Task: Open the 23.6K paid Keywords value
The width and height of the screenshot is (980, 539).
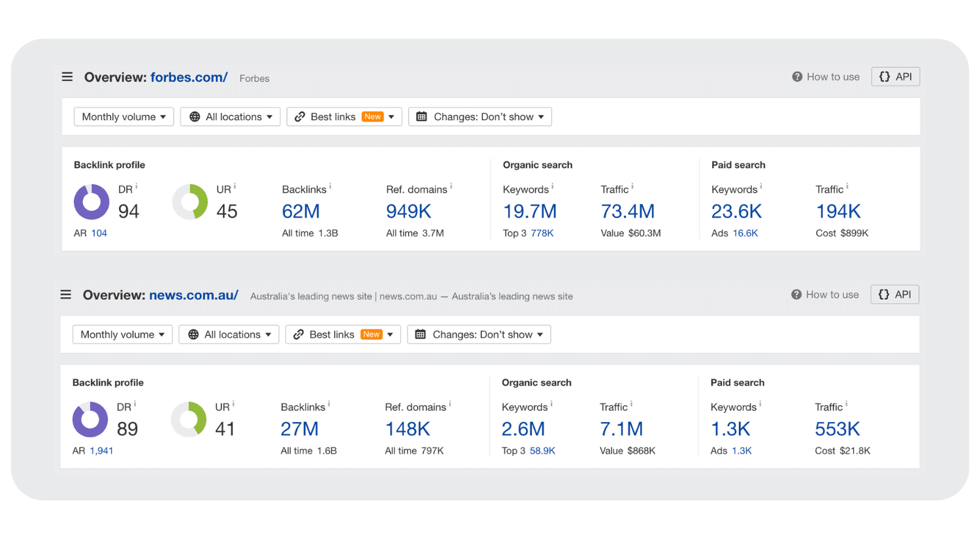Action: coord(737,212)
